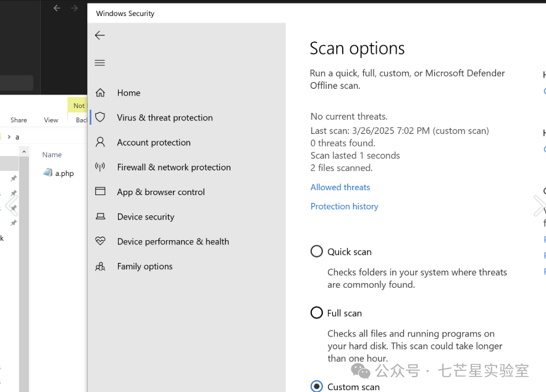546x392 pixels.
Task: Go back using the back arrow
Action: (99, 35)
